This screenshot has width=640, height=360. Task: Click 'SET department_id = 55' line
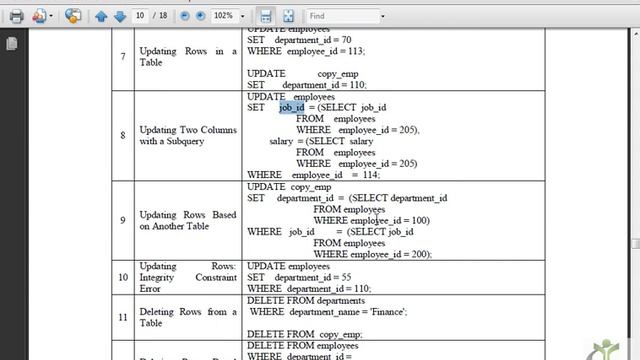299,278
